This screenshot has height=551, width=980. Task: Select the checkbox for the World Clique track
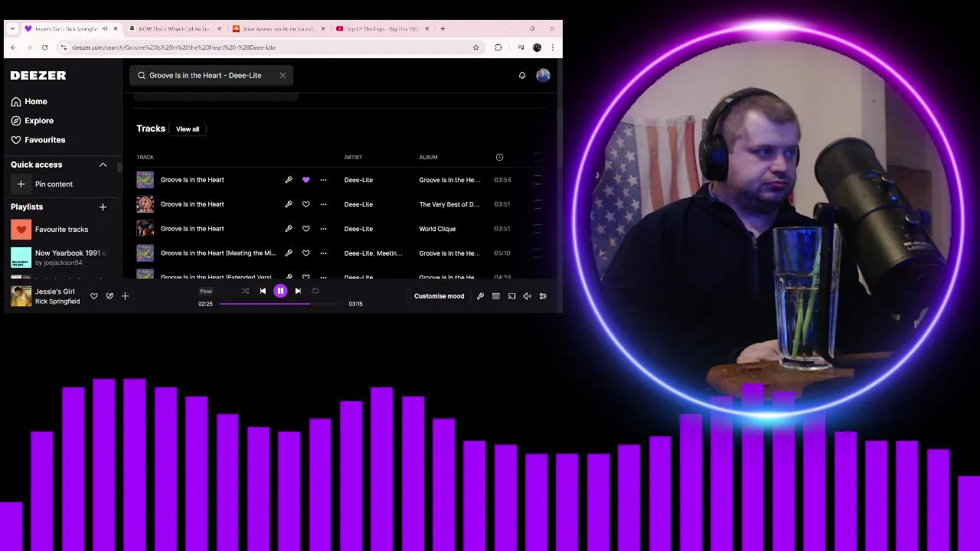click(537, 229)
